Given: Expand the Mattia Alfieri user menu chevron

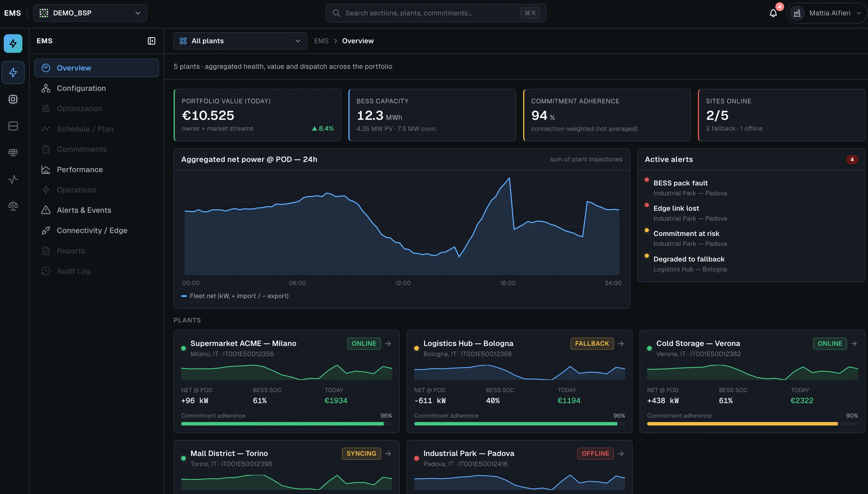Looking at the screenshot, I should click(859, 13).
